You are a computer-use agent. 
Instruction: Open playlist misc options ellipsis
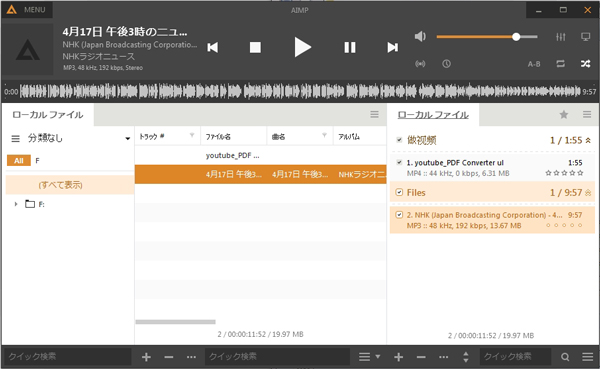(443, 357)
